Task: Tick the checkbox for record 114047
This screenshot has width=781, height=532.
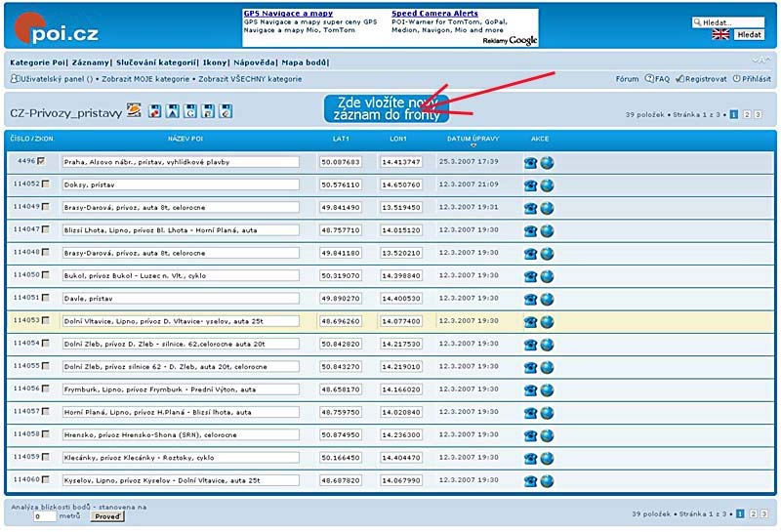Action: point(46,229)
